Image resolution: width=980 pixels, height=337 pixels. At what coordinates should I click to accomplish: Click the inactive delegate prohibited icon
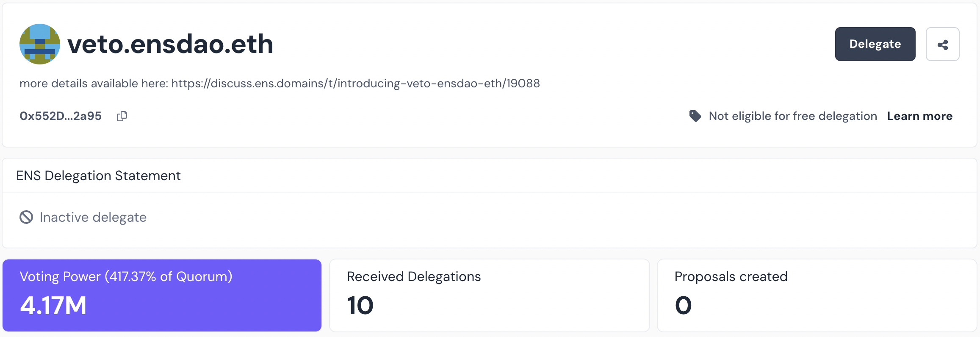26,217
